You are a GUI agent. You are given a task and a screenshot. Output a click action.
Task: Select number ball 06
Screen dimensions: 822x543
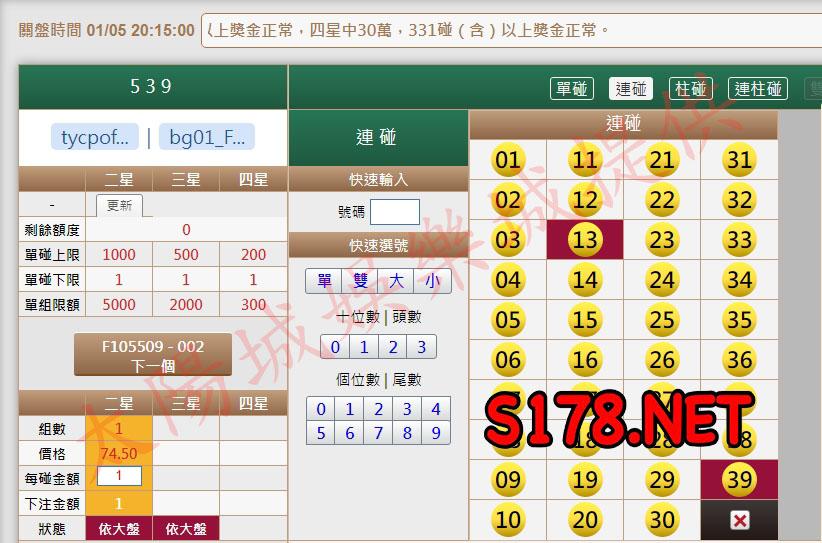point(507,360)
